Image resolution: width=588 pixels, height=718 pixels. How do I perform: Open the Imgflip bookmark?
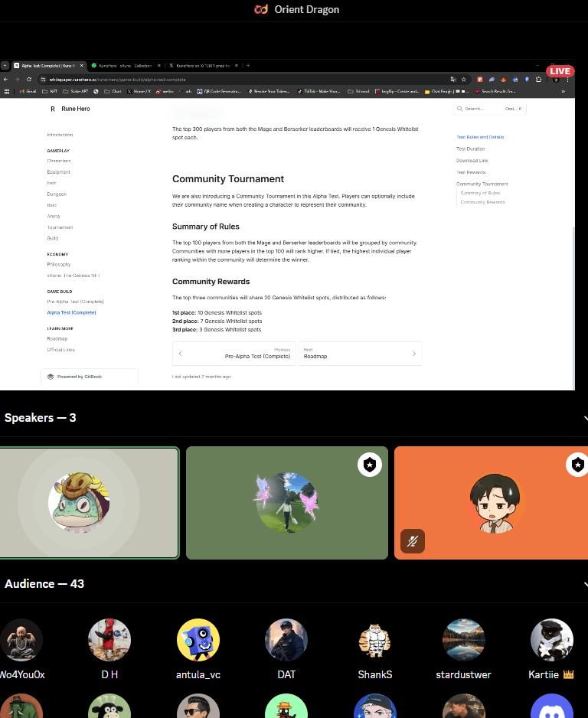tap(397, 91)
